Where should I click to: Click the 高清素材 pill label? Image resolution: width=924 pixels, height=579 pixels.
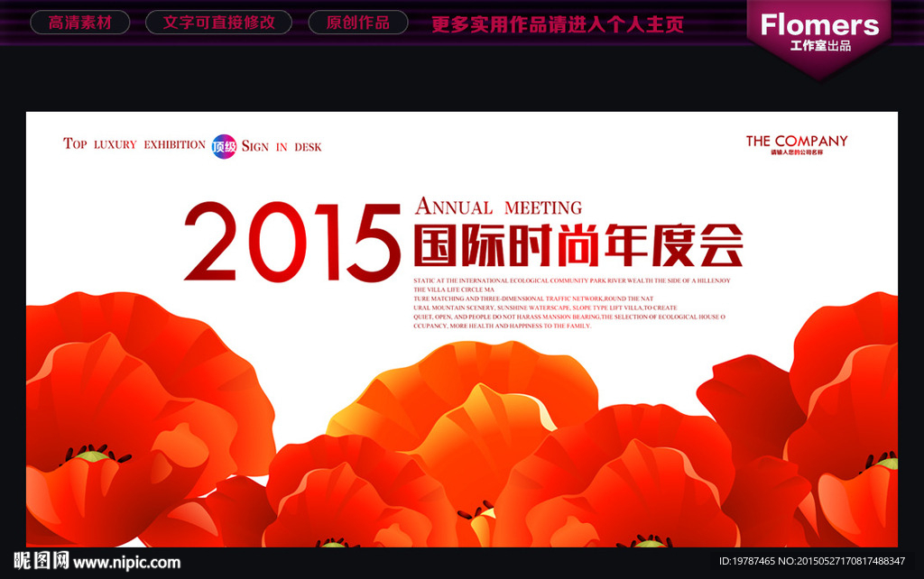(79, 23)
